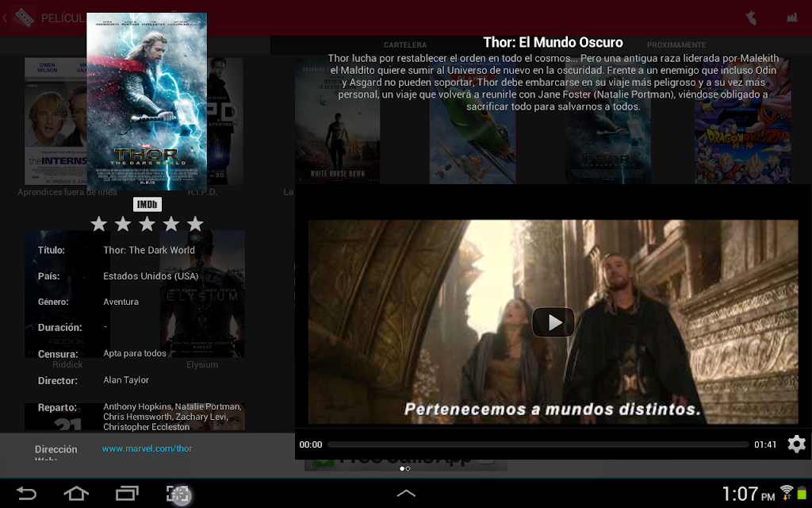Tap the 'Thor: The Dark World' title value

tap(149, 250)
